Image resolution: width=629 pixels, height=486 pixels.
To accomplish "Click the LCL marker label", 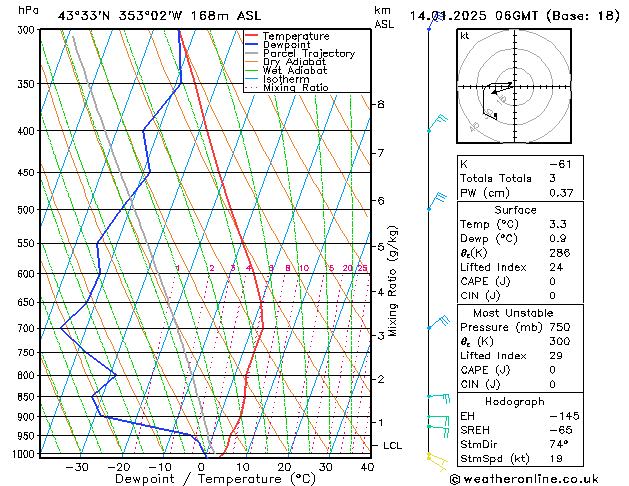I will [x=392, y=446].
